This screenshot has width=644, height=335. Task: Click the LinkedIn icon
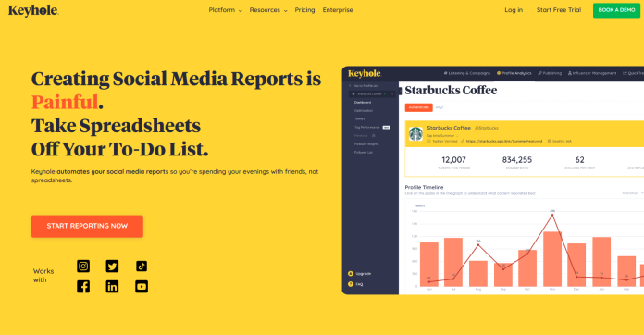point(112,287)
